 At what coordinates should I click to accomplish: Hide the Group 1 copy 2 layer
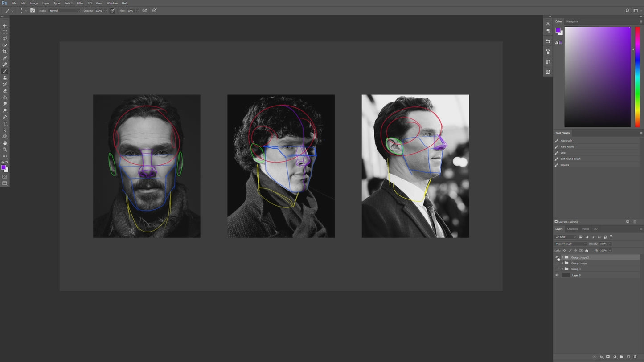[x=556, y=257]
